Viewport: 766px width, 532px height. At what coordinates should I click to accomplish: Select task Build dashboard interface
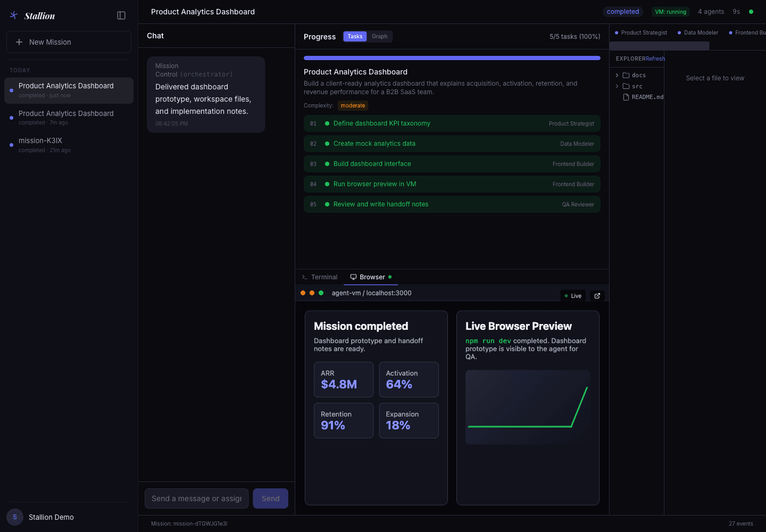pyautogui.click(x=452, y=164)
